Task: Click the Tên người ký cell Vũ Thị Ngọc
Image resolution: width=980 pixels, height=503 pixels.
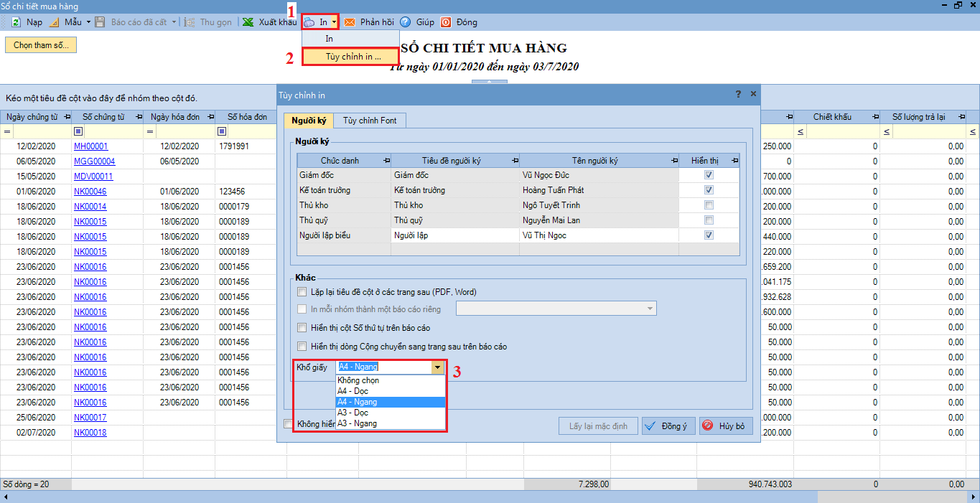Action: pyautogui.click(x=599, y=235)
